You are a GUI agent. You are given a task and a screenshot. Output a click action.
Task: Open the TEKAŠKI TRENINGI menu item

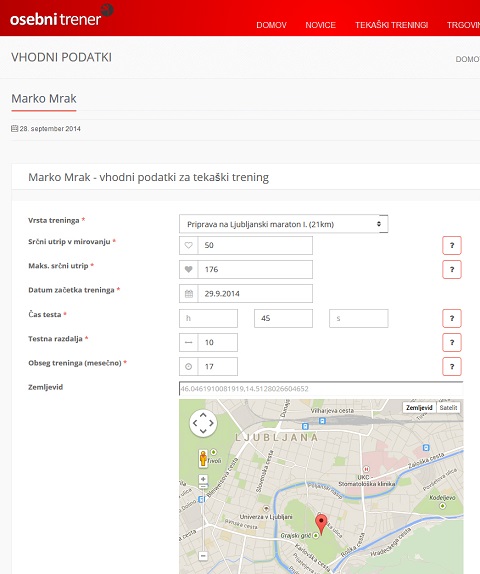(x=391, y=25)
